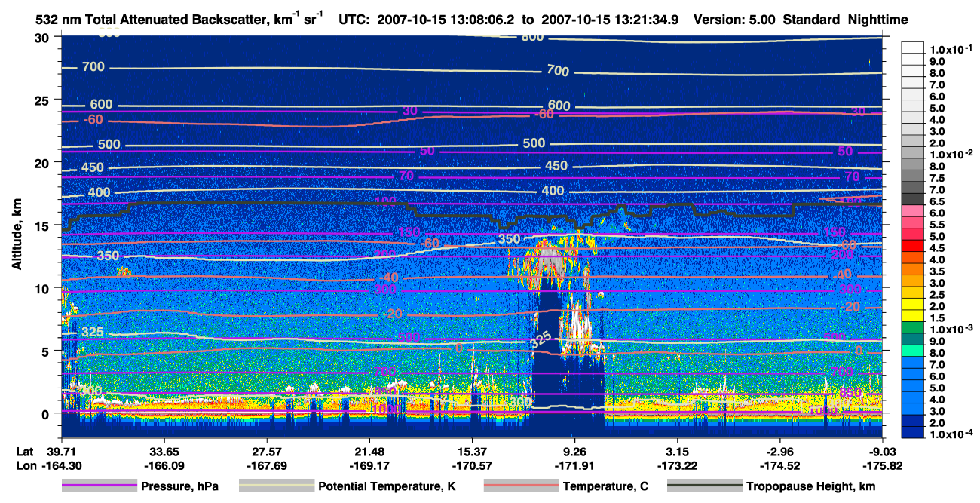Click the "Tropopause Height, km" legend label
980x503 pixels.
click(x=810, y=486)
